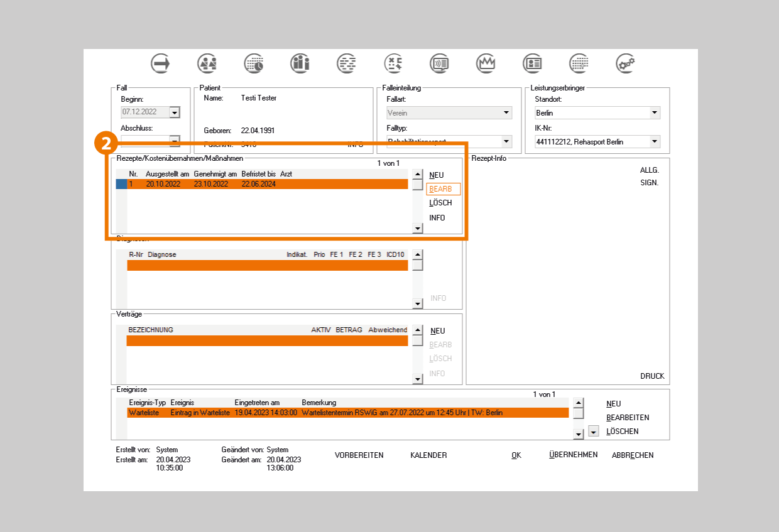779x532 pixels.
Task: Expand the Fallart dropdown showing Verein
Action: (506, 113)
